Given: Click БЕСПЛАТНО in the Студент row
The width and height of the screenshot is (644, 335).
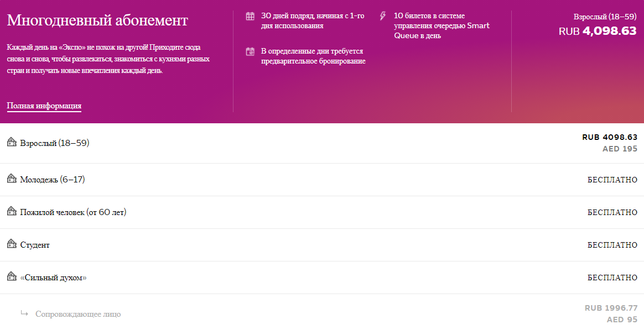Looking at the screenshot, I should (x=612, y=245).
